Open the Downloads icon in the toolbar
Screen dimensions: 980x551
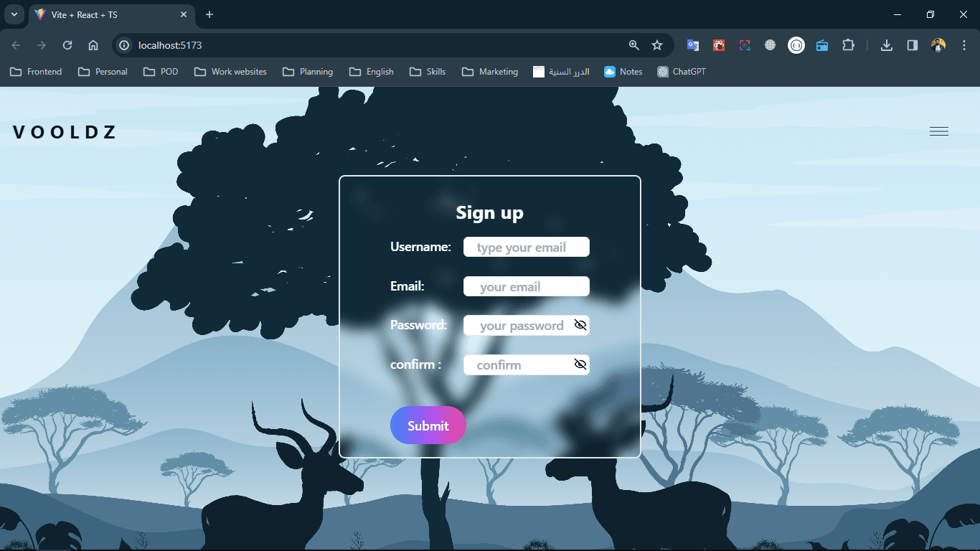tap(887, 45)
